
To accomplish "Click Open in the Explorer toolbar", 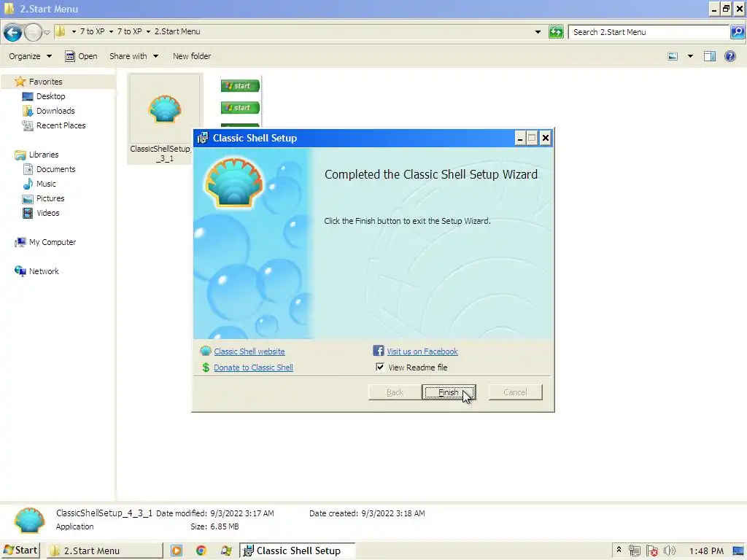I will (81, 56).
